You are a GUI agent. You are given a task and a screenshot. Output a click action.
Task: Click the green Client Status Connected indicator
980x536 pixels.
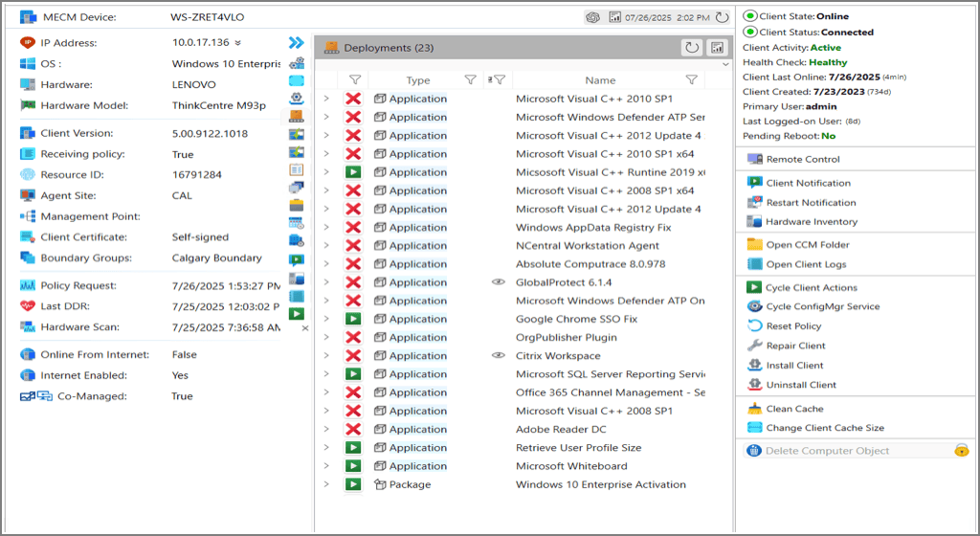click(x=750, y=32)
